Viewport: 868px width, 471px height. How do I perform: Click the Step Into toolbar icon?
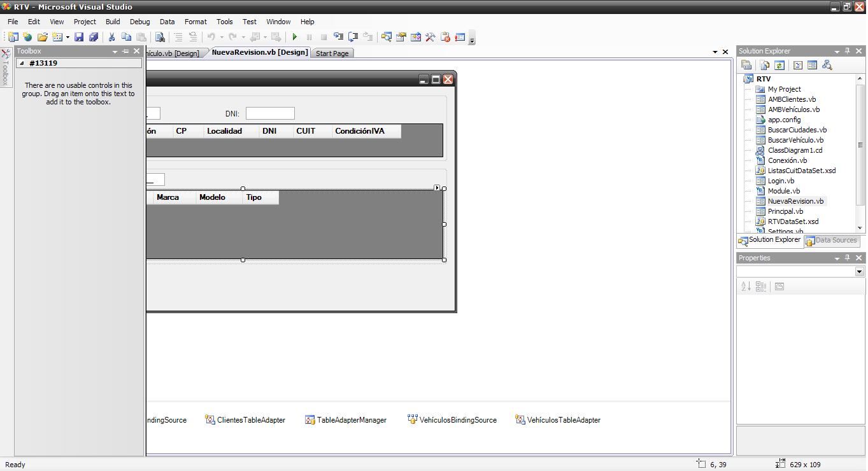tap(338, 38)
